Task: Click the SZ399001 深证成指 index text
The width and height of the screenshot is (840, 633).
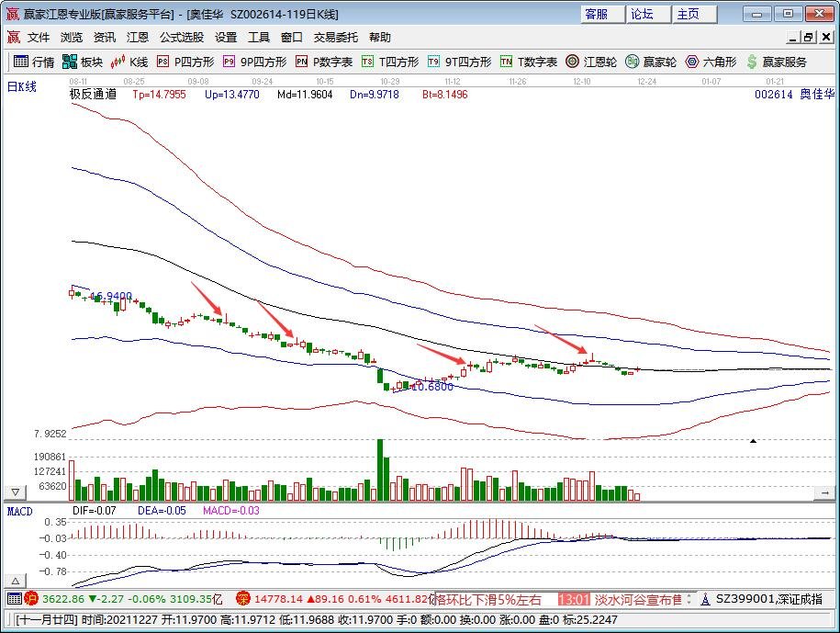Action: click(768, 599)
